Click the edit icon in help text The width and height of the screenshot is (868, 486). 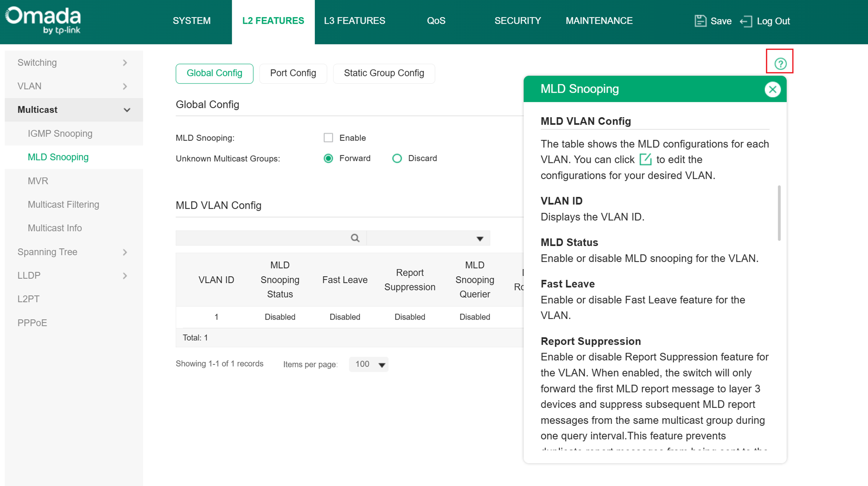click(x=645, y=159)
